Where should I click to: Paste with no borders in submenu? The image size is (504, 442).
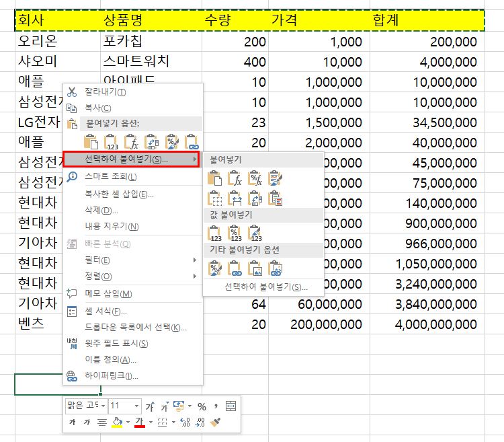pos(215,198)
